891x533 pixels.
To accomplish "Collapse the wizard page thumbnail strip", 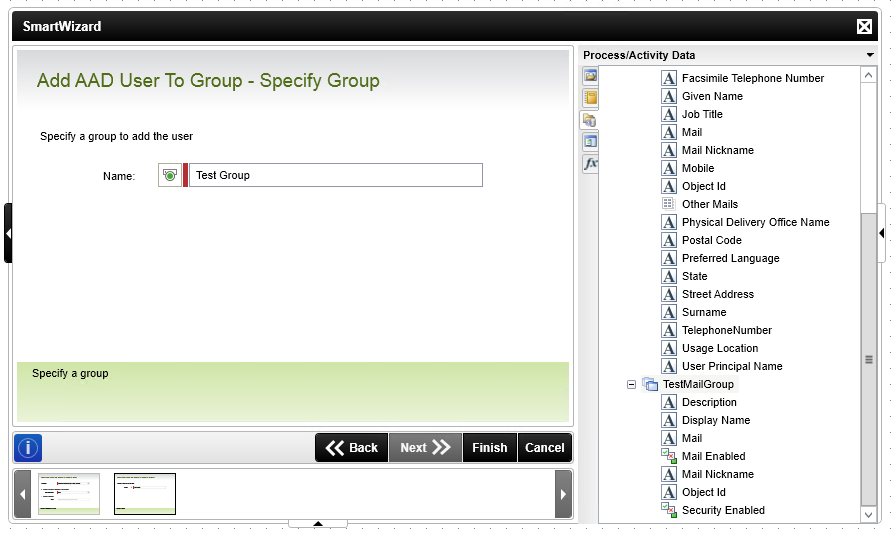I will (x=318, y=523).
